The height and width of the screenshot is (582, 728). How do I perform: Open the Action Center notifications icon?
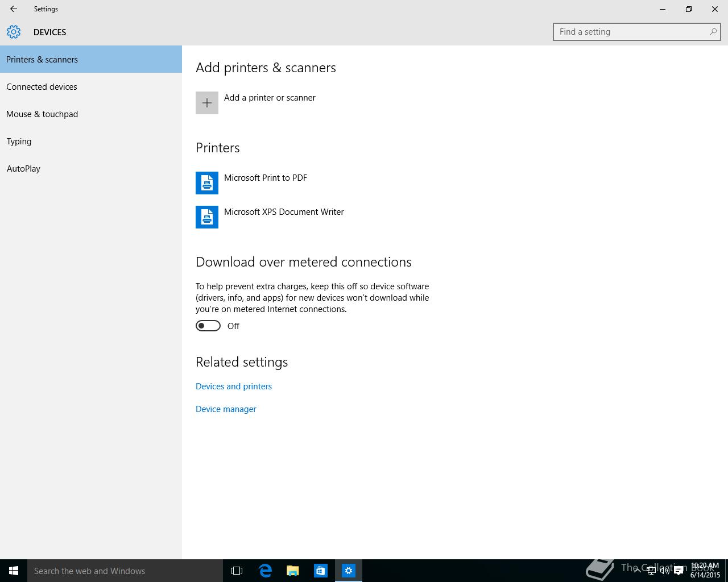pyautogui.click(x=679, y=571)
